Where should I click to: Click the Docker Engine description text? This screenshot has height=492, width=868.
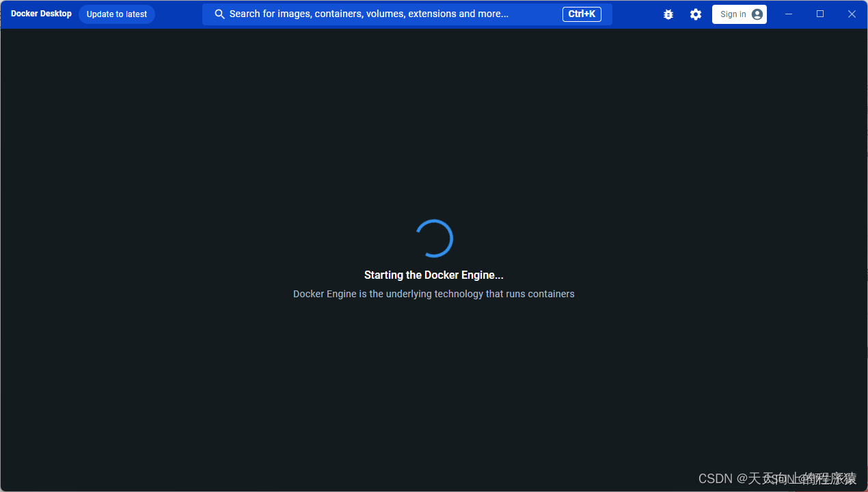point(434,294)
